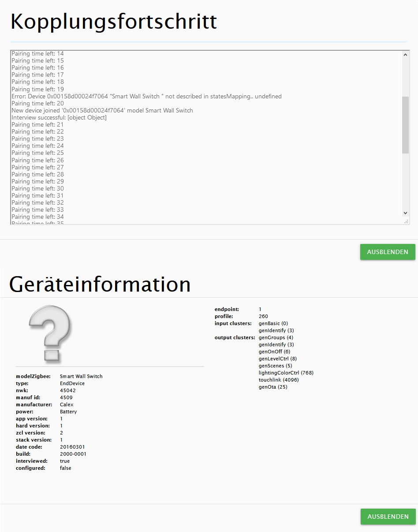Click the lightingColorCtrl (768) cluster entry
The height and width of the screenshot is (532, 418).
(x=286, y=373)
